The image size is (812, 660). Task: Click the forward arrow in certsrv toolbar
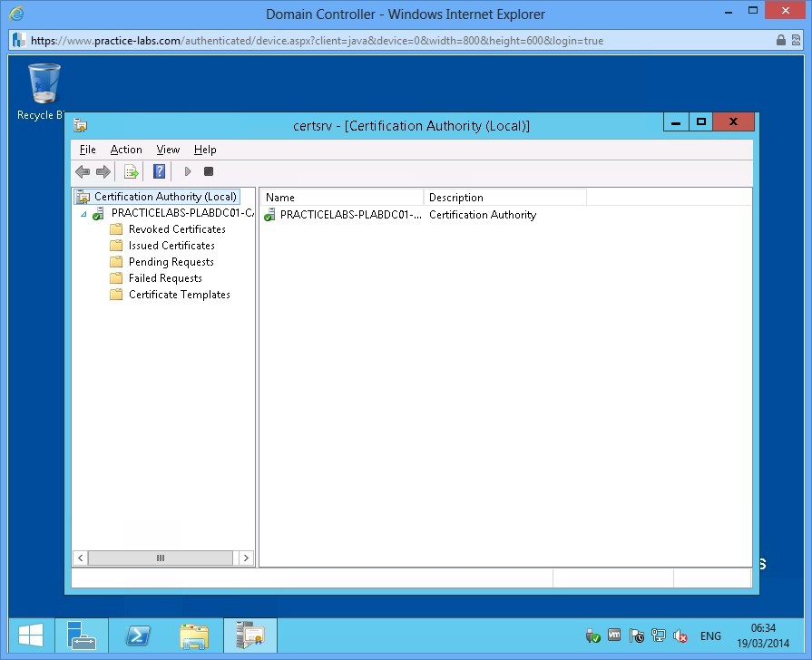(103, 171)
